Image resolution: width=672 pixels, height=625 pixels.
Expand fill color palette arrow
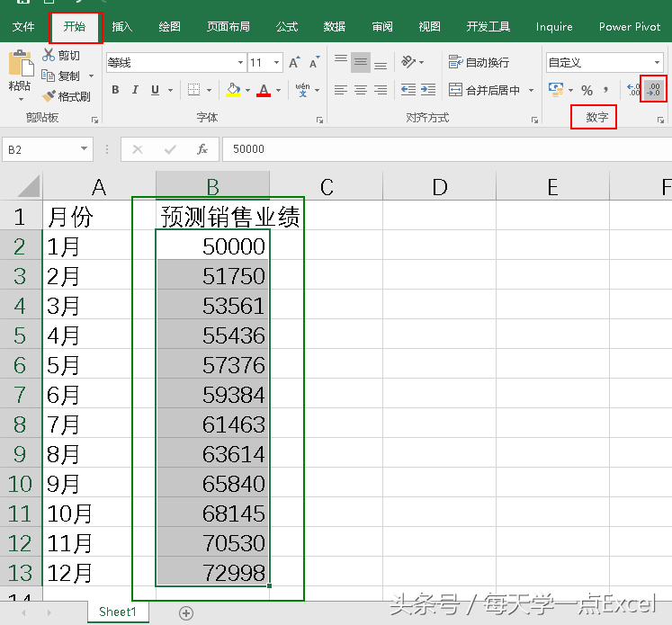coord(247,90)
